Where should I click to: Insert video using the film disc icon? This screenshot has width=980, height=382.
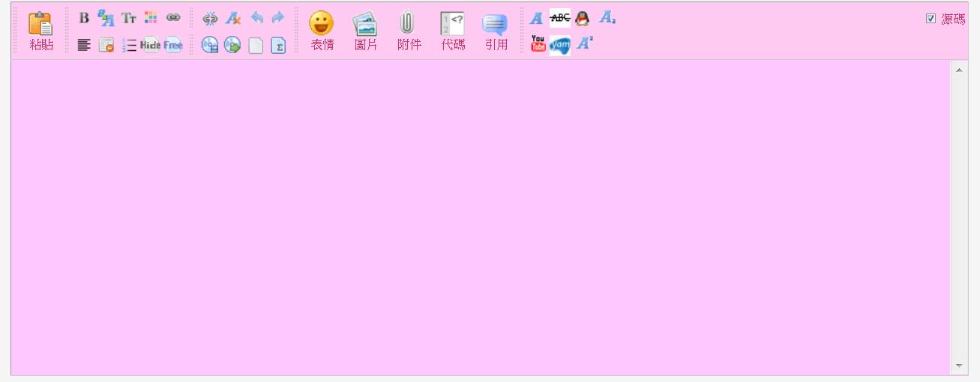click(210, 46)
